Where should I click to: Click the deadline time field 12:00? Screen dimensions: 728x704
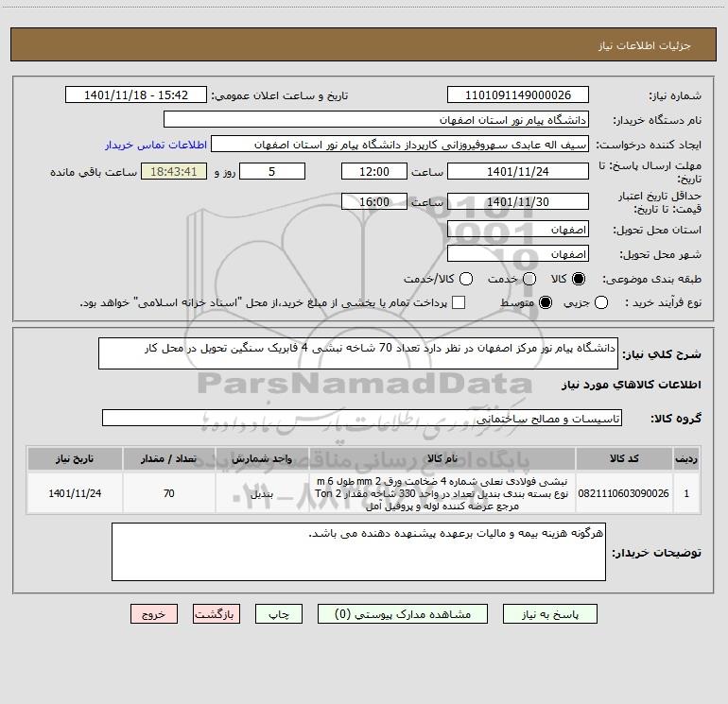(x=374, y=171)
